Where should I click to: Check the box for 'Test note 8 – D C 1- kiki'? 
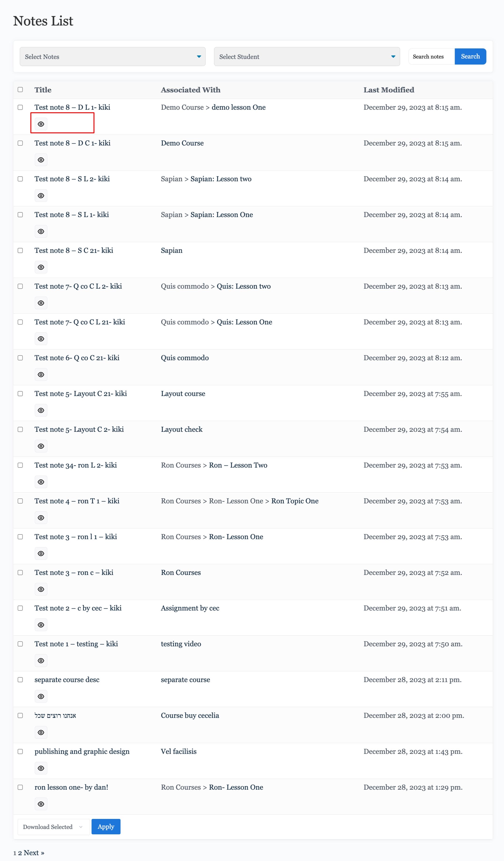[x=21, y=143]
